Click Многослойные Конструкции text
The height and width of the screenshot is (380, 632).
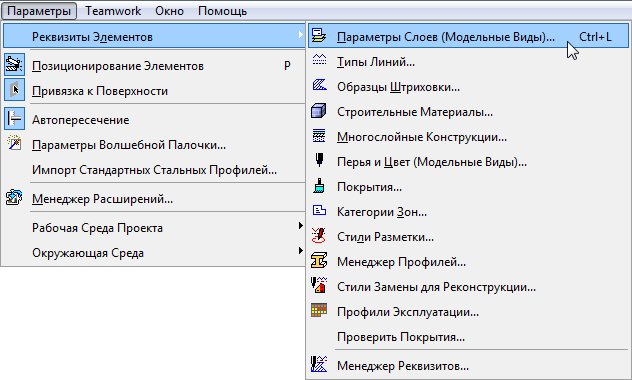[x=422, y=137]
